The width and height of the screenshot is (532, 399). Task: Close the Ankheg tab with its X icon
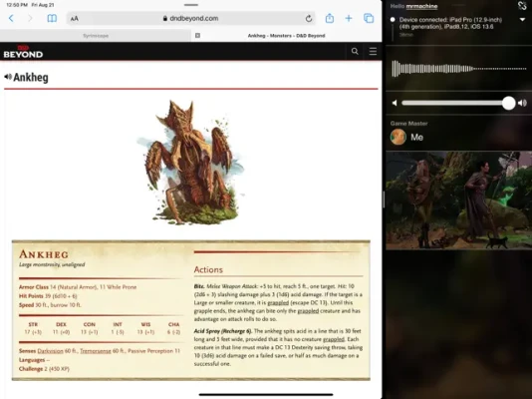pyautogui.click(x=197, y=35)
